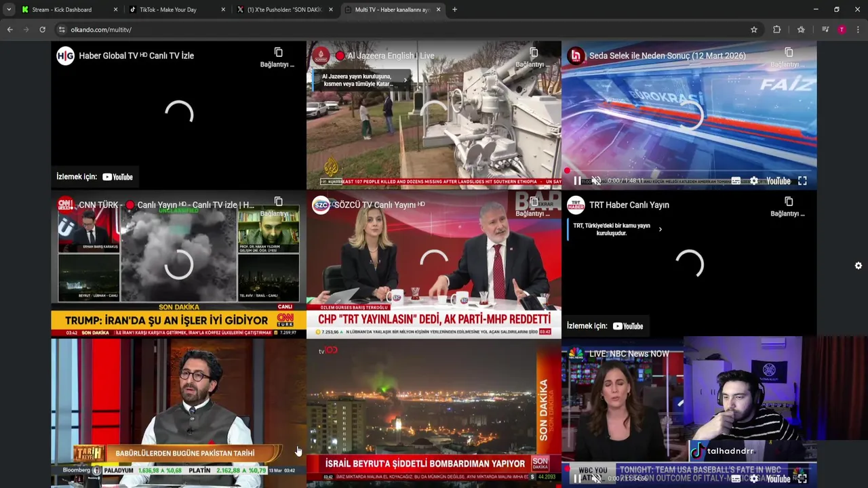Seek on the NBC News video progress bar
The image size is (868, 488).
[689, 469]
